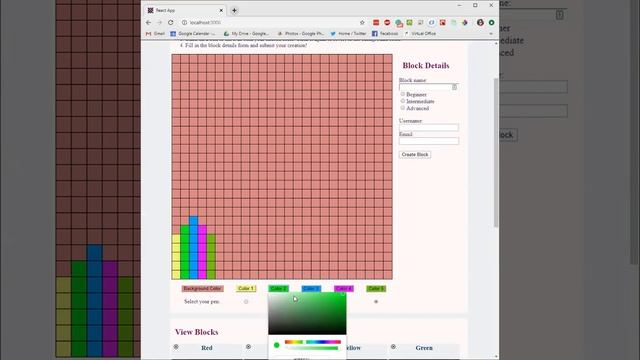Select the pen radio under Color 5
640x360 pixels.
[x=376, y=302]
